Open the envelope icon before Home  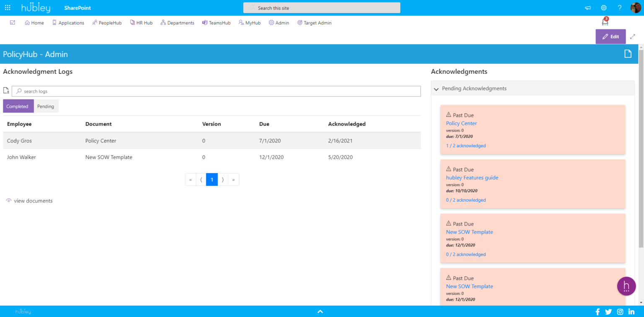[x=13, y=23]
